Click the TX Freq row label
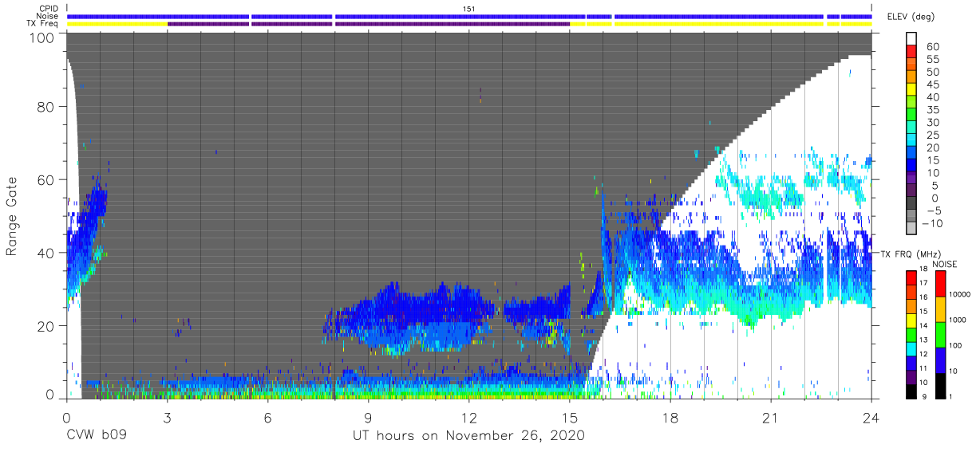The width and height of the screenshot is (980, 452). point(42,23)
